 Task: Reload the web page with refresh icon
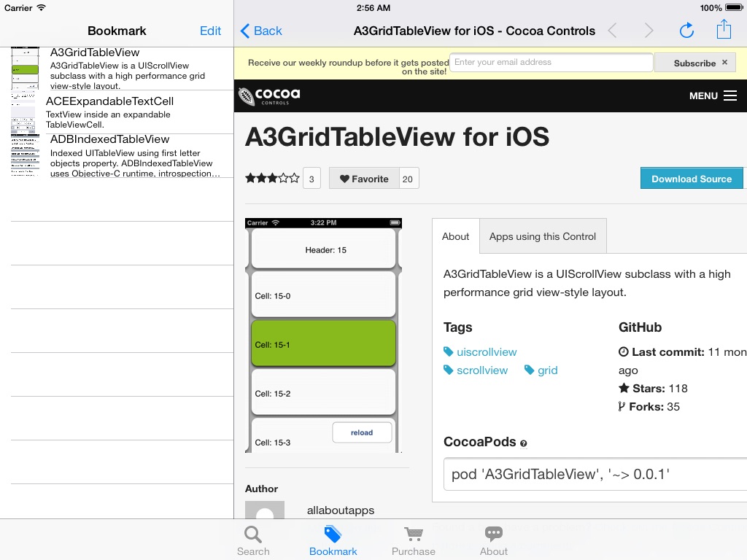pos(686,31)
